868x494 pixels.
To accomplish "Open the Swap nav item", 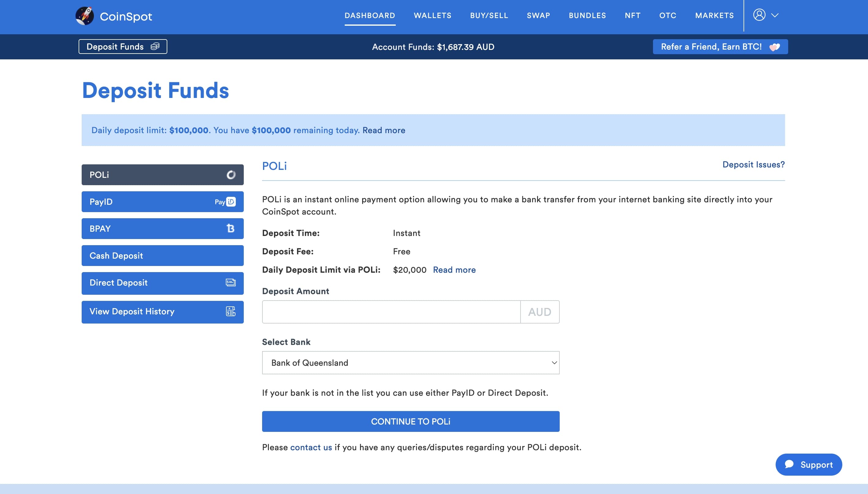I will [x=538, y=16].
